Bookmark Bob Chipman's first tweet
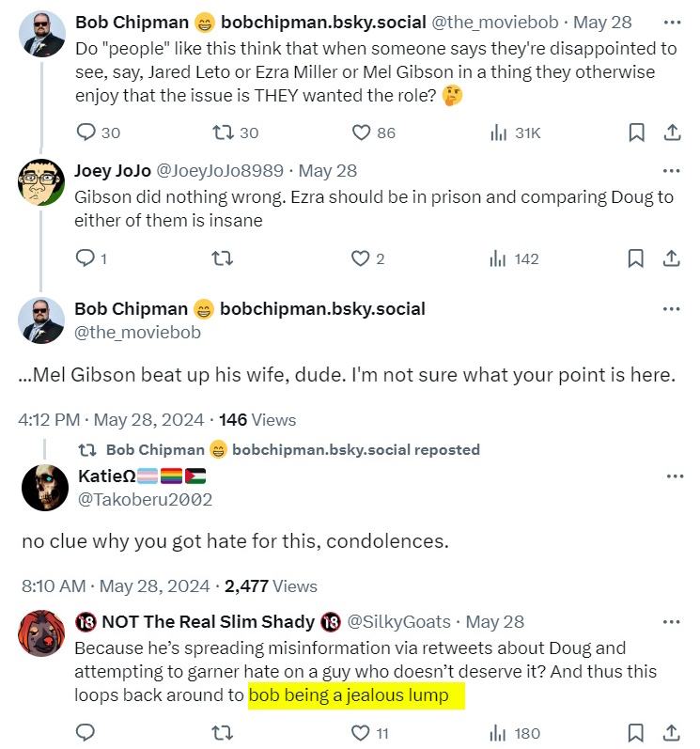700x749 pixels. click(x=636, y=133)
